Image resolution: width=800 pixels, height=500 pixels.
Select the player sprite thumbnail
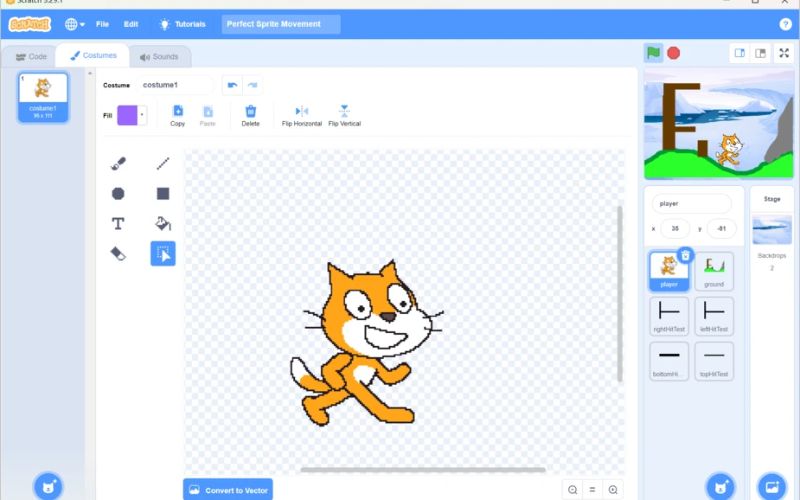pos(669,271)
